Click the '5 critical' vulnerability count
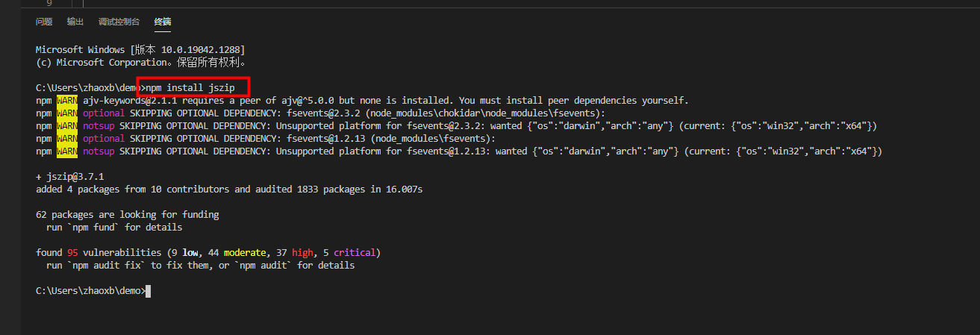 tap(349, 253)
